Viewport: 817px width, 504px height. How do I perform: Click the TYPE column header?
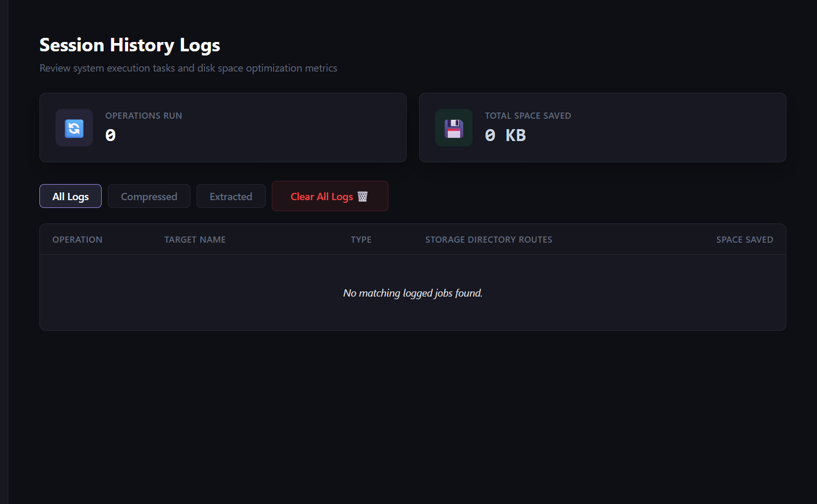point(361,240)
